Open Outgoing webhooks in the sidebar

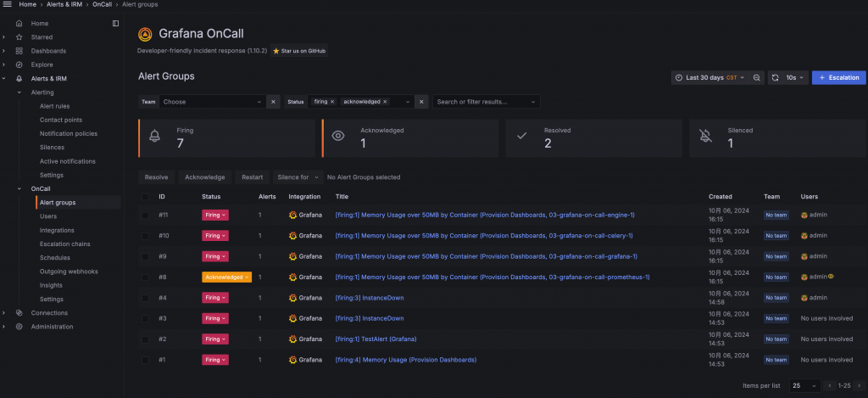point(69,272)
